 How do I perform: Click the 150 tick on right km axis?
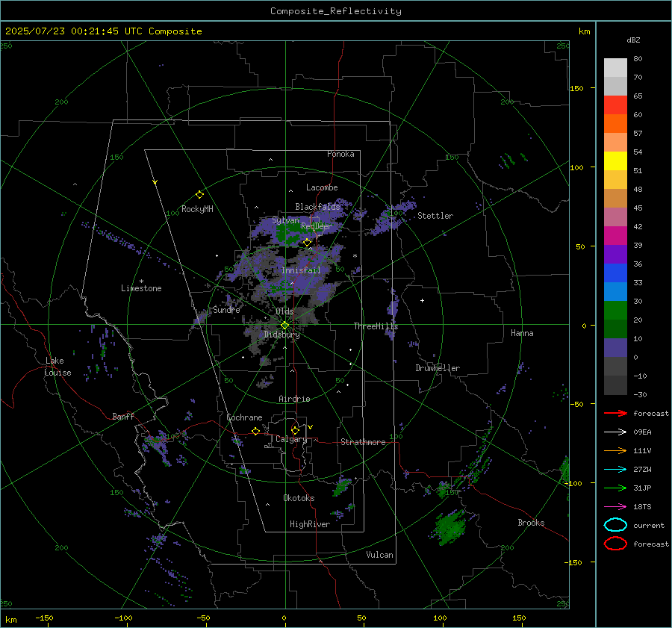[577, 88]
